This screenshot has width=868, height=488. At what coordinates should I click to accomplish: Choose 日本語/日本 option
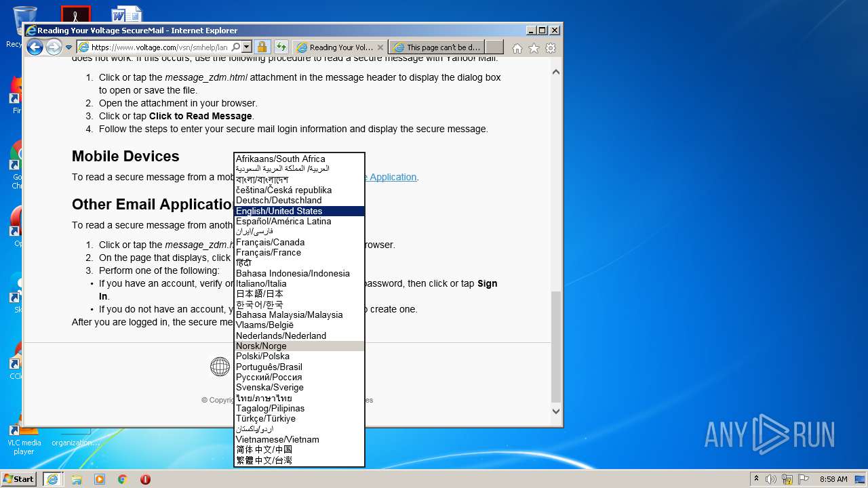click(299, 293)
